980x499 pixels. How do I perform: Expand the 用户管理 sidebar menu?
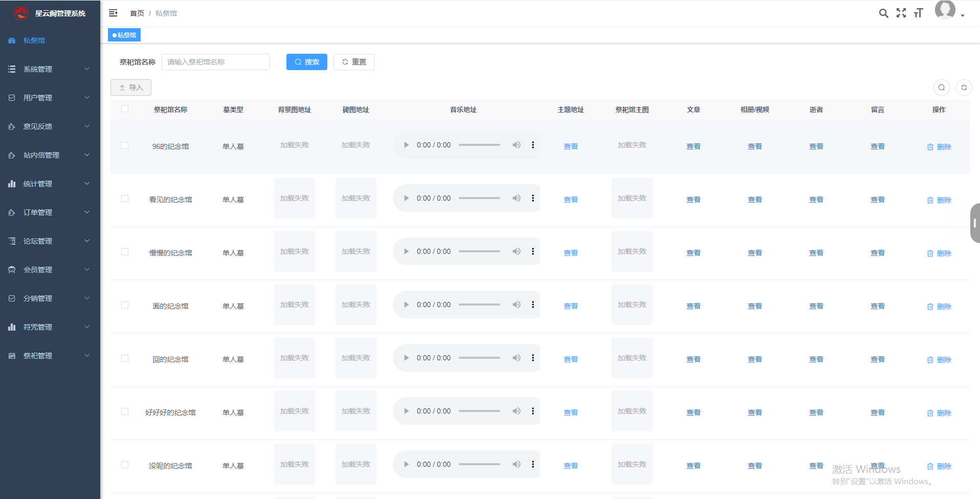tap(50, 98)
